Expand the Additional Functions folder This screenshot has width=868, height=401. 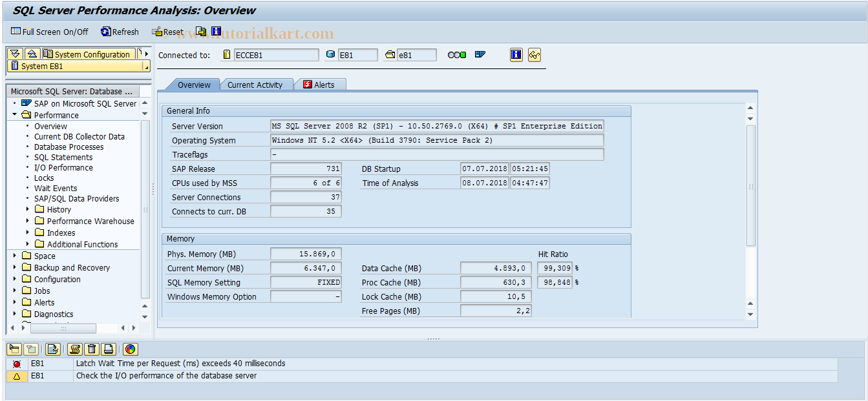coord(27,244)
